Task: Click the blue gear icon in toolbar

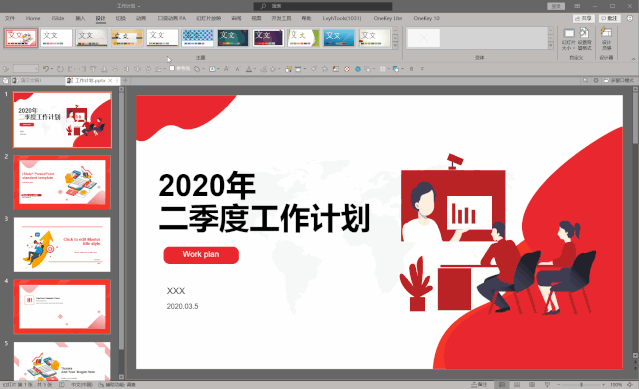Action: coord(358,69)
